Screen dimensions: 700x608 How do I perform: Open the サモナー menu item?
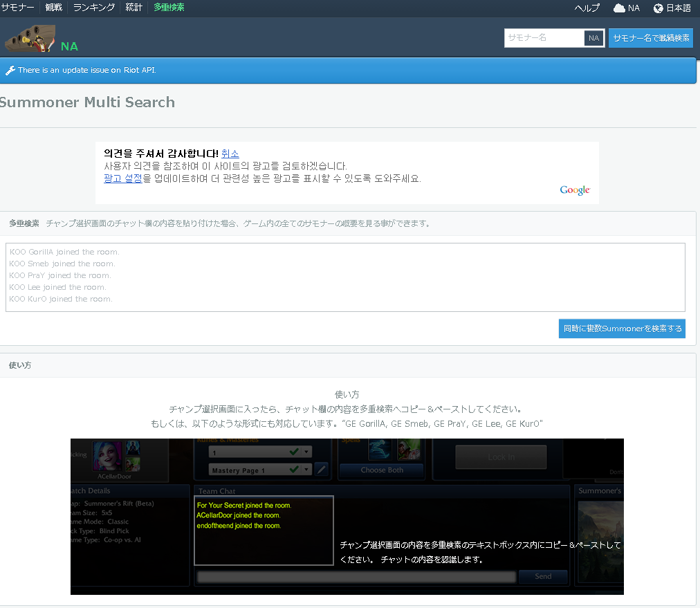click(17, 8)
